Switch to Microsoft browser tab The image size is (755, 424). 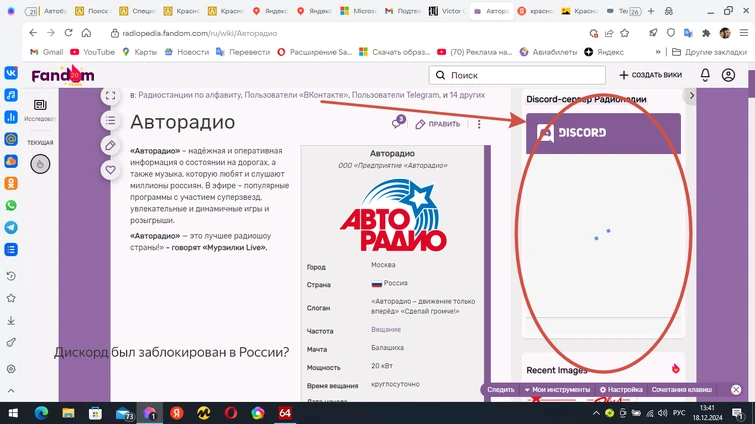click(x=357, y=11)
